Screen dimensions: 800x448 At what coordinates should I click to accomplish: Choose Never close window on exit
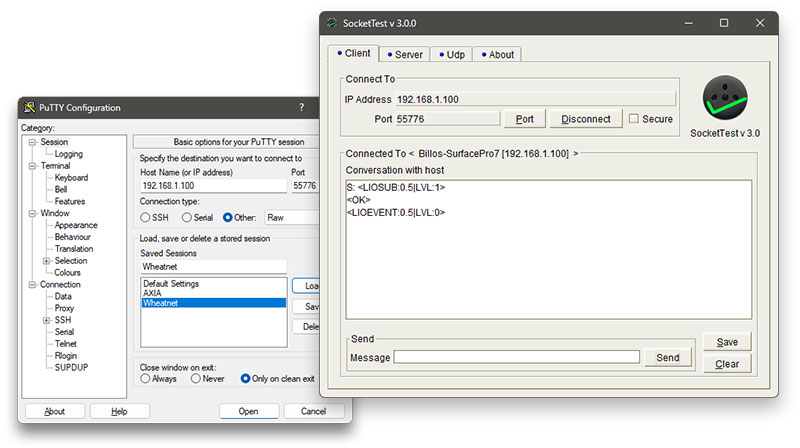point(195,379)
